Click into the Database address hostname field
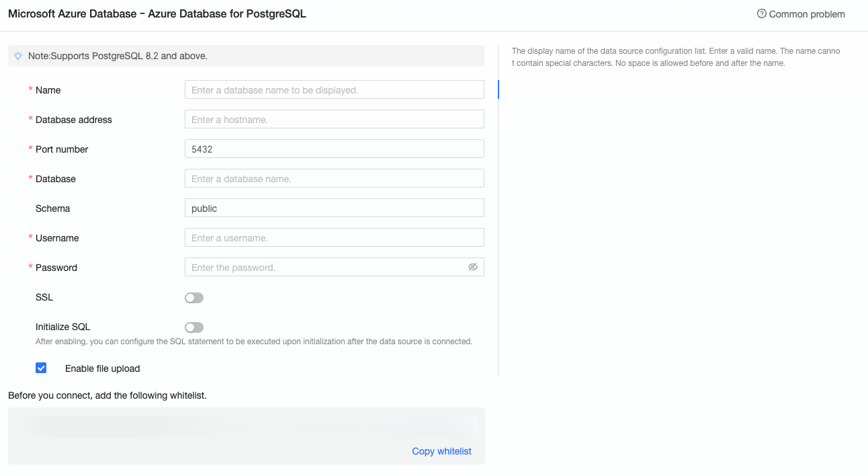Viewport: 868px width, 476px height. pos(334,120)
